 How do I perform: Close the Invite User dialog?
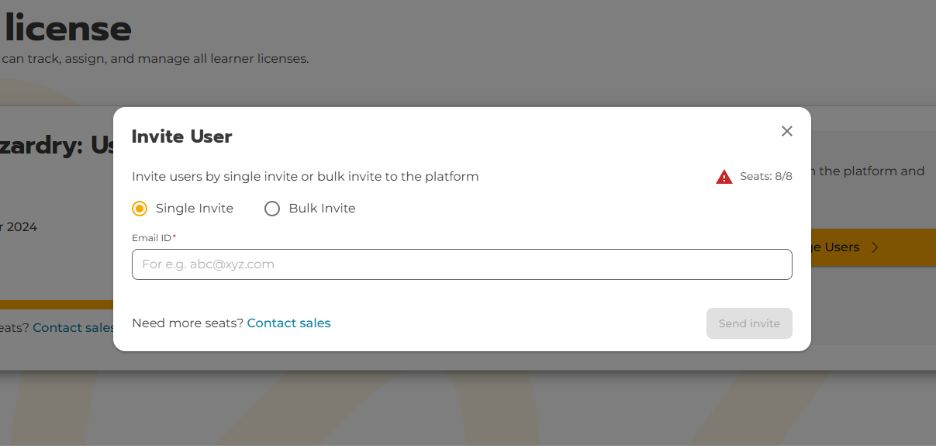click(787, 131)
